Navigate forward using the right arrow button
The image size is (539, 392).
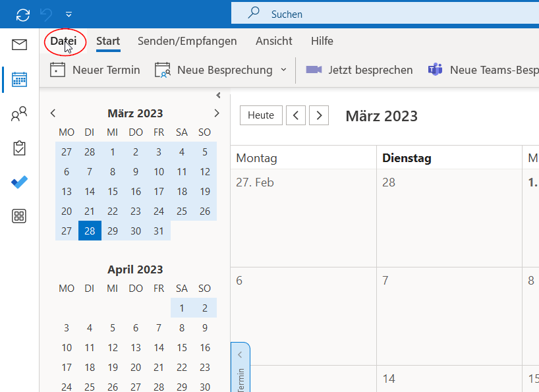pyautogui.click(x=319, y=115)
